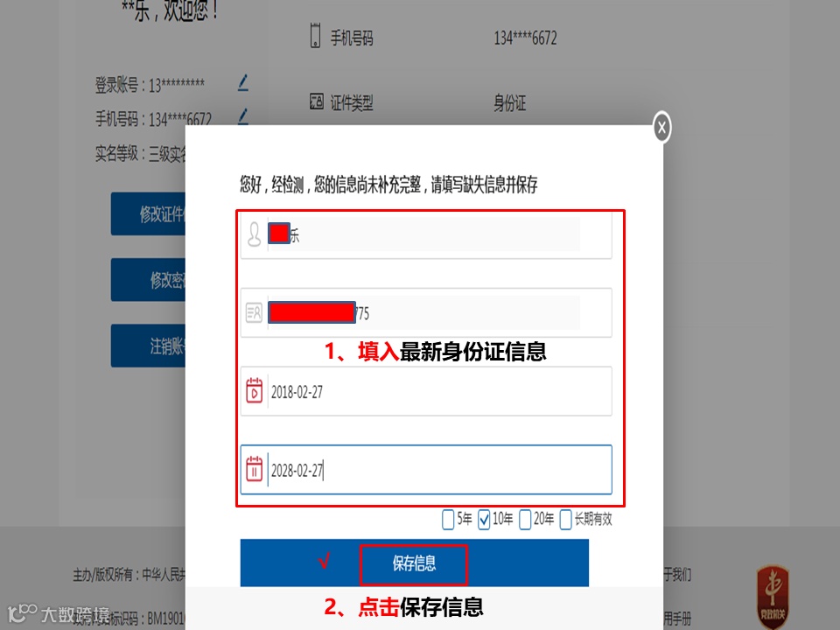
Task: Click the 修改证件 button on the left
Action: [149, 213]
